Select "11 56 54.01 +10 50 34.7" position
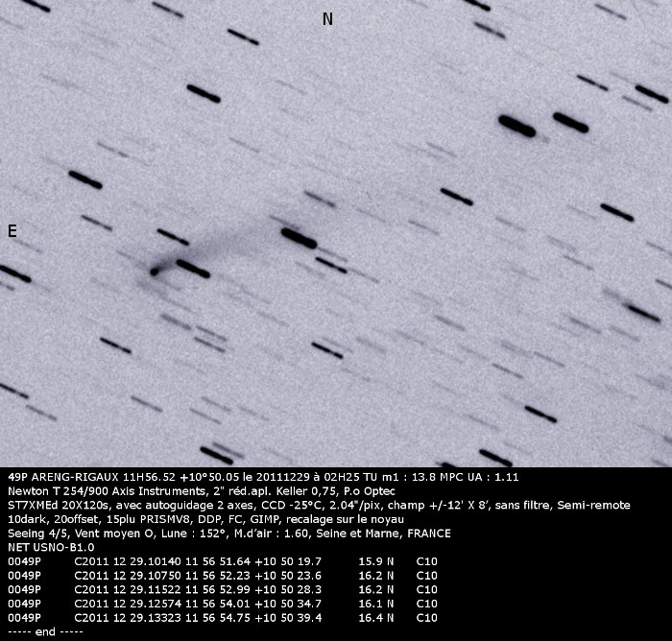 [x=253, y=604]
